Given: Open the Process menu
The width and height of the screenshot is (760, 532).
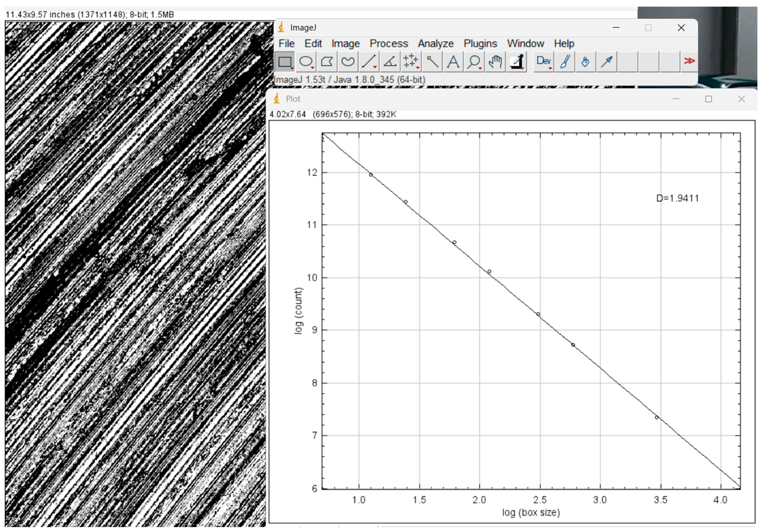Looking at the screenshot, I should tap(389, 44).
